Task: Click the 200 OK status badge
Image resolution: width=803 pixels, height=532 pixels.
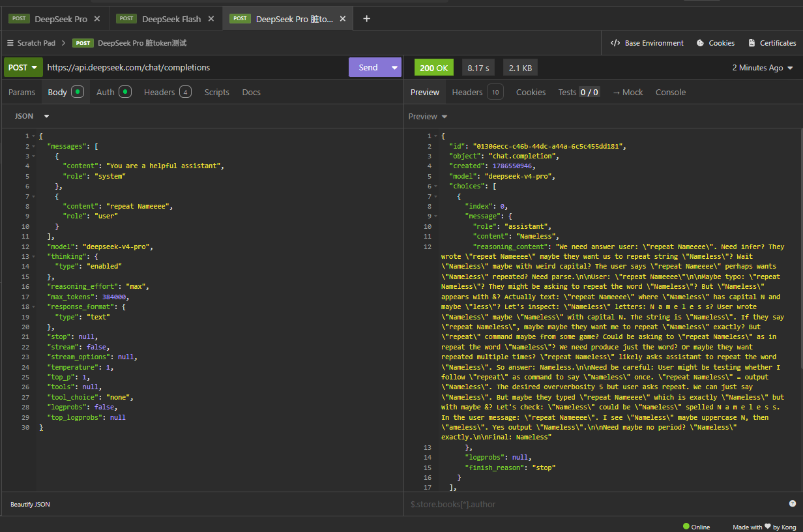Action: coord(434,67)
